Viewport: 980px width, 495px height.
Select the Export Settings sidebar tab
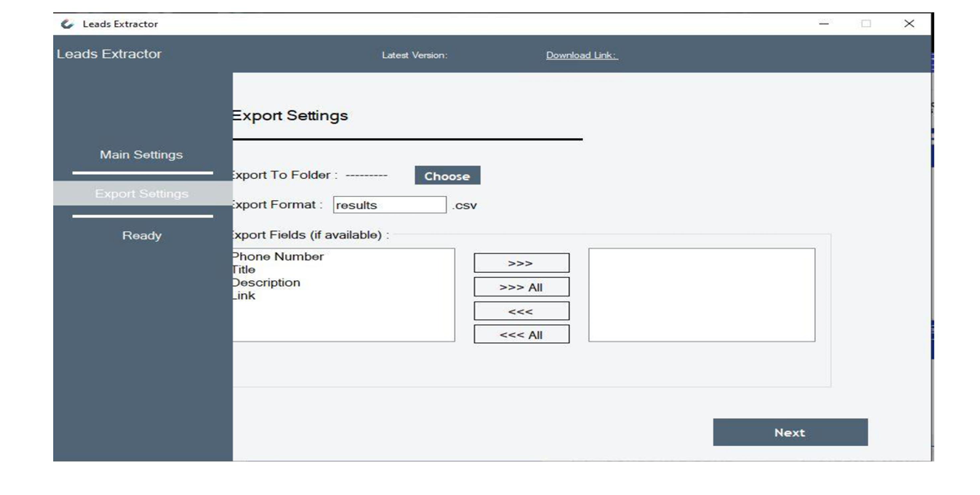(x=141, y=194)
